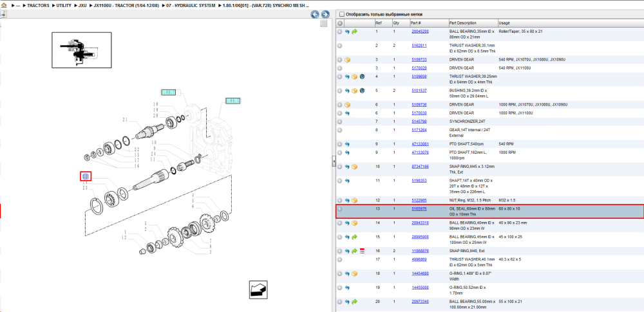Open part number link 5165976
Screen dimensions: 644x312
coord(419,209)
